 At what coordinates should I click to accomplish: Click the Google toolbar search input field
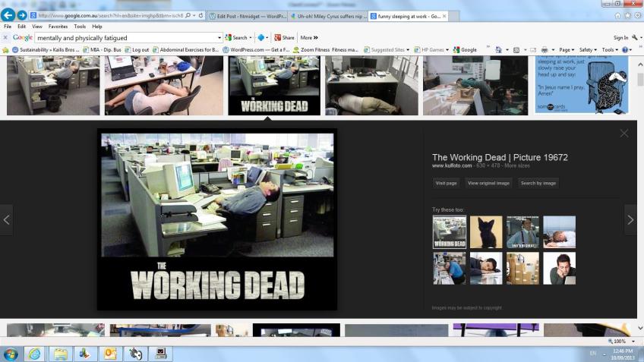tap(126, 37)
